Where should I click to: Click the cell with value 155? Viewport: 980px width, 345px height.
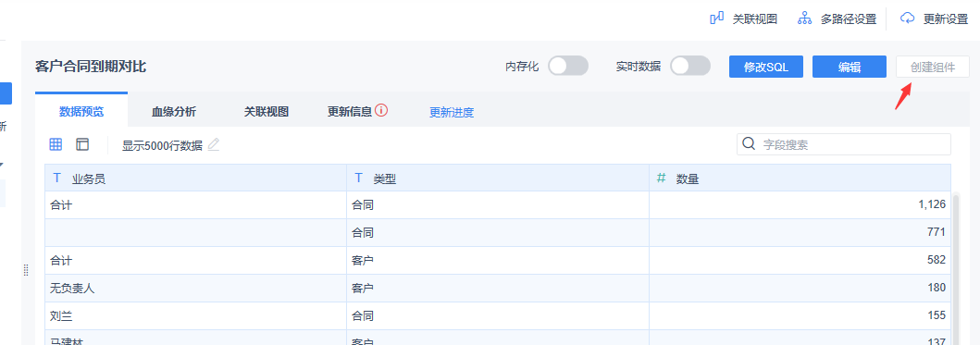tap(800, 315)
